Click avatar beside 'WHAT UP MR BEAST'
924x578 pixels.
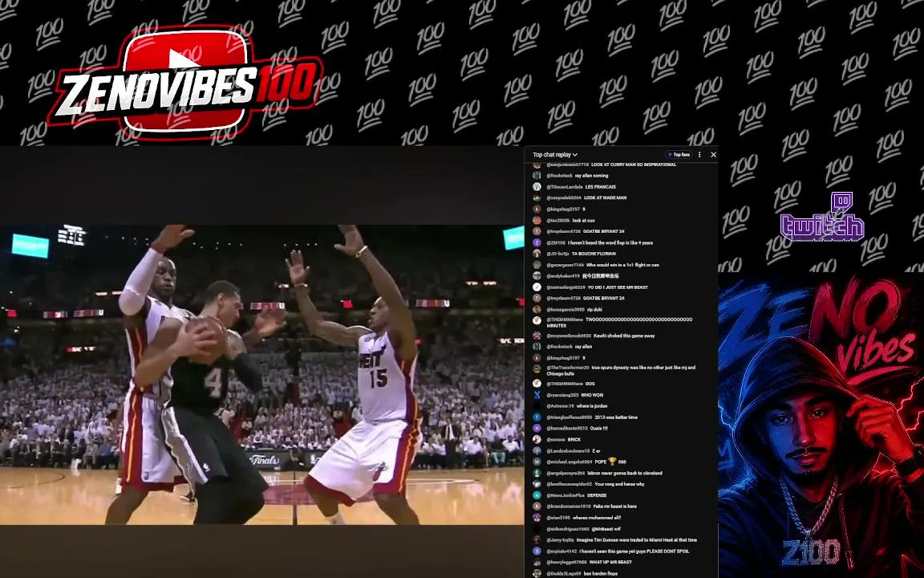click(537, 562)
